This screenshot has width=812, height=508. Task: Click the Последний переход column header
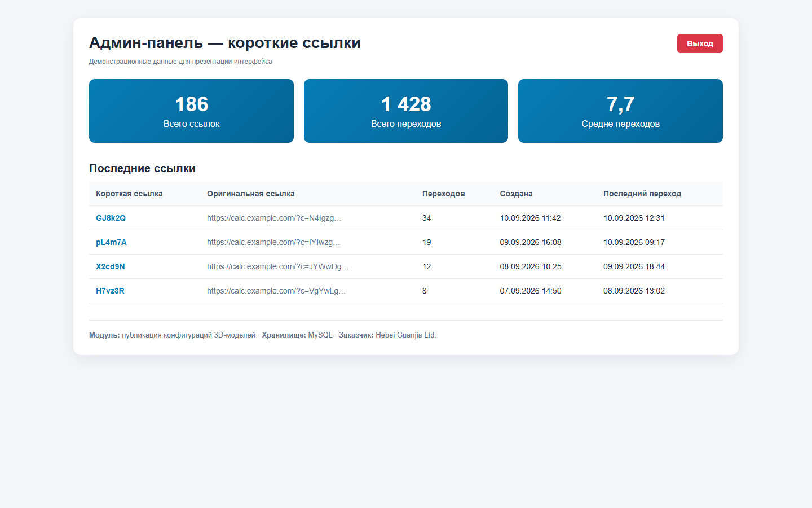click(642, 194)
